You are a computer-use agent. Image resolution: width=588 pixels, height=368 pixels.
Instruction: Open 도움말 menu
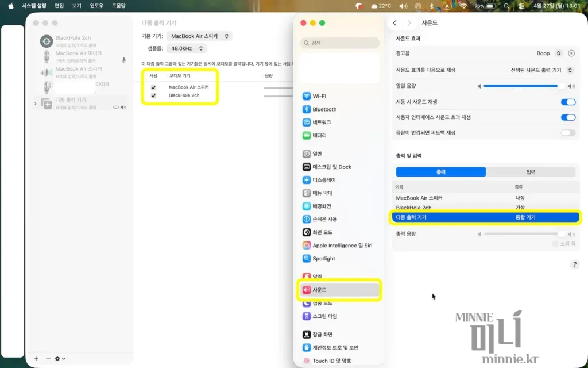click(x=118, y=6)
